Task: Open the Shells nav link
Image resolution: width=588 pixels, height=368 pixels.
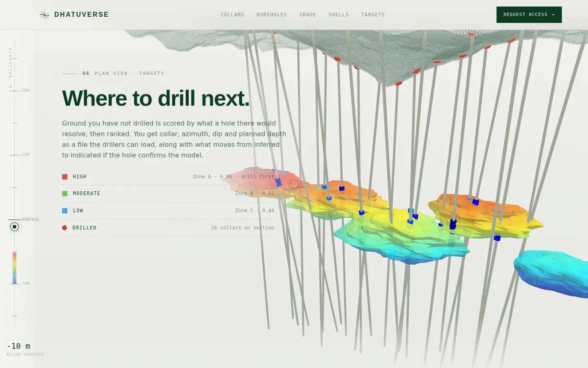Action: pos(339,15)
